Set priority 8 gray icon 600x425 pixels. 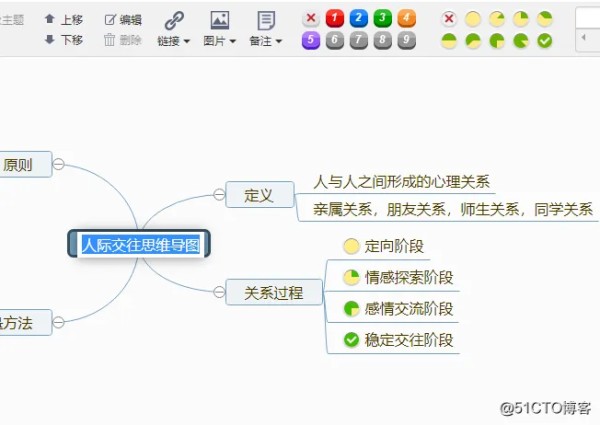382,40
